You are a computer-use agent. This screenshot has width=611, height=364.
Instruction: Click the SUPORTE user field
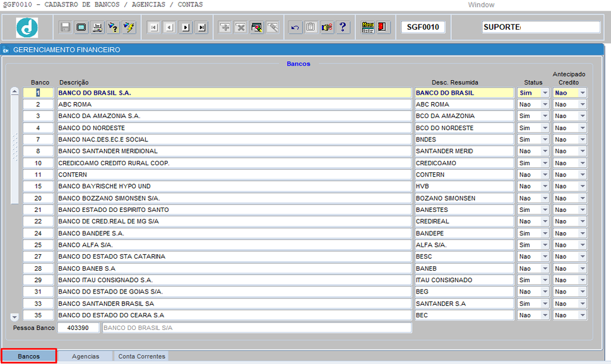coord(540,27)
